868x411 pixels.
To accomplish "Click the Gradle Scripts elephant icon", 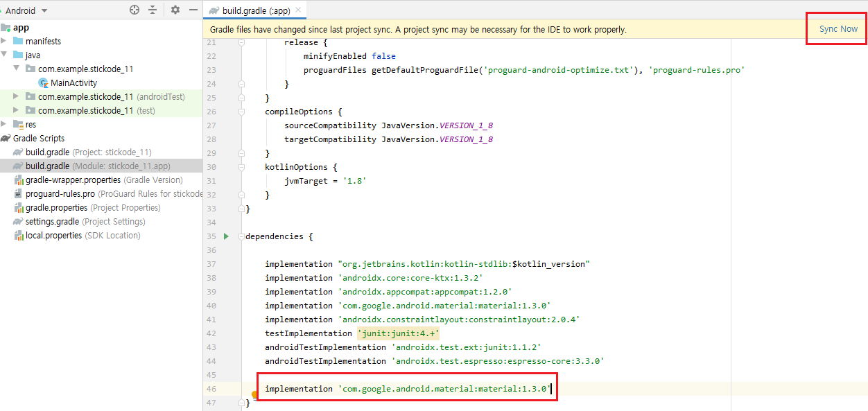I will [6, 139].
